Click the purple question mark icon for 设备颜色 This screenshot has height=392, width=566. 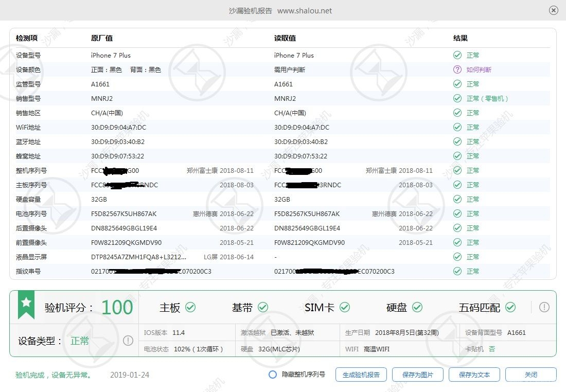[x=457, y=69]
